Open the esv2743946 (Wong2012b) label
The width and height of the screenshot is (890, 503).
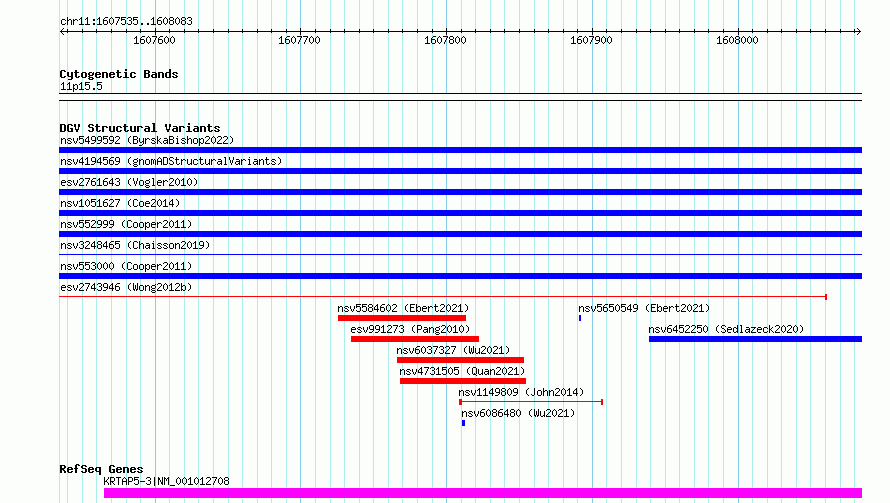point(127,287)
